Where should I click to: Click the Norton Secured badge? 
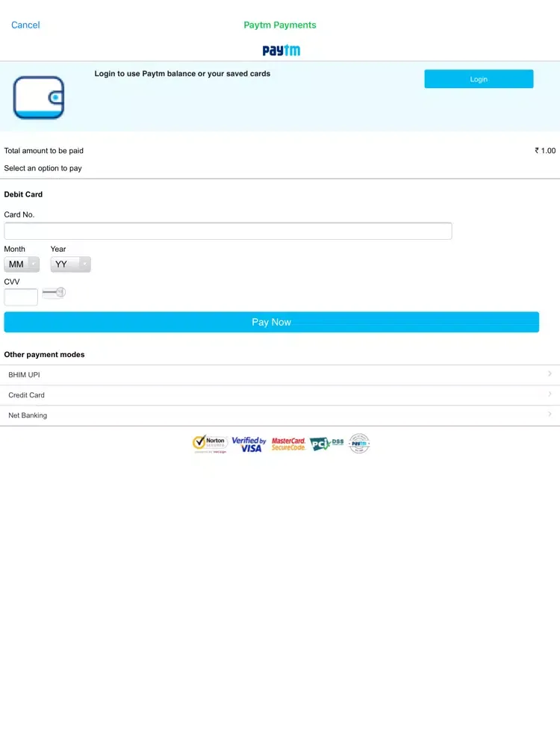pyautogui.click(x=209, y=444)
